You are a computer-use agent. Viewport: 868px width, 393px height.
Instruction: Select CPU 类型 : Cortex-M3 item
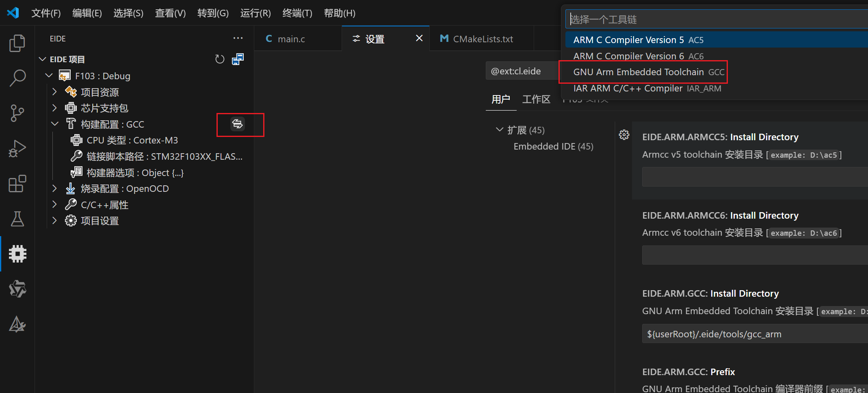click(132, 140)
